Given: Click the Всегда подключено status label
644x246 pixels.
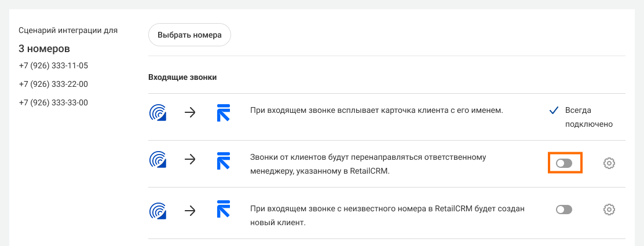Looking at the screenshot, I should (x=589, y=117).
